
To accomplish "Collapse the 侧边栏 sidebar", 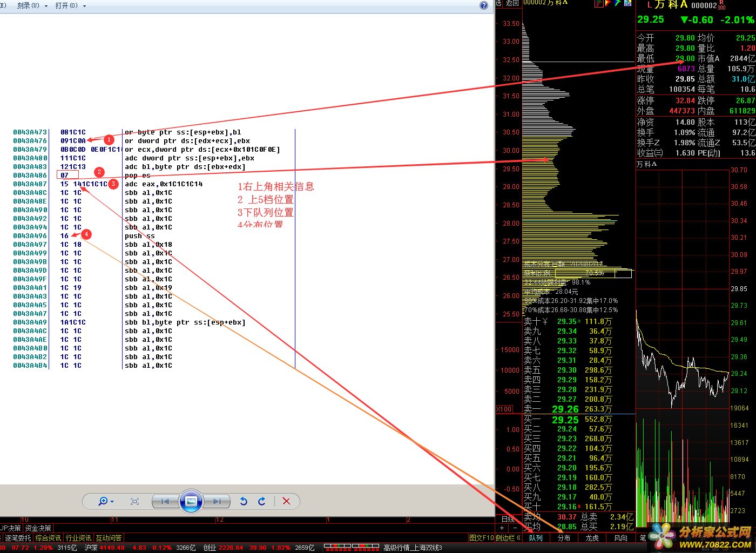I will 508,538.
